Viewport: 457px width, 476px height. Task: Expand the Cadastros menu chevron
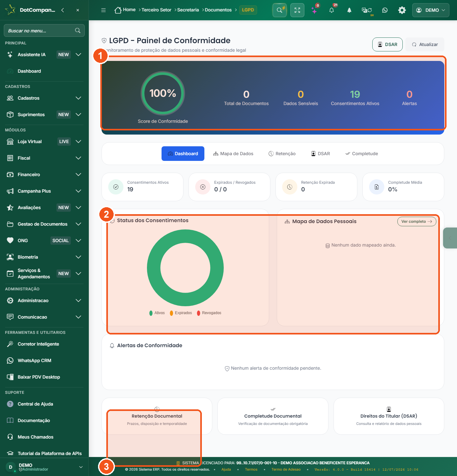coord(78,98)
